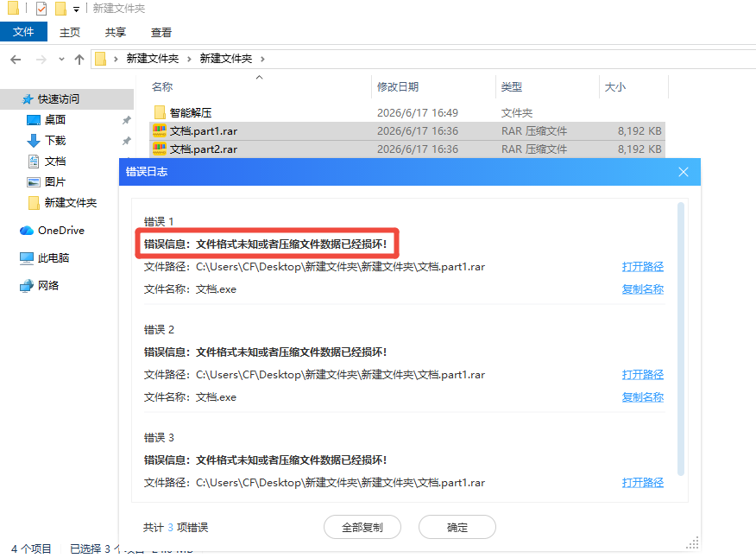
Task: Click the new folder icon in title bar
Action: coord(60,9)
